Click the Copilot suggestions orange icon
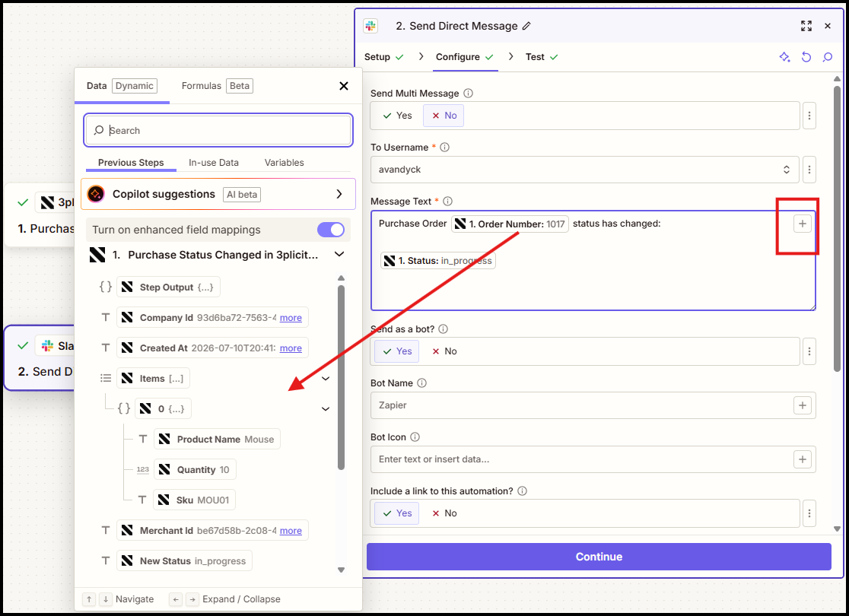This screenshot has width=849, height=616. tap(96, 194)
